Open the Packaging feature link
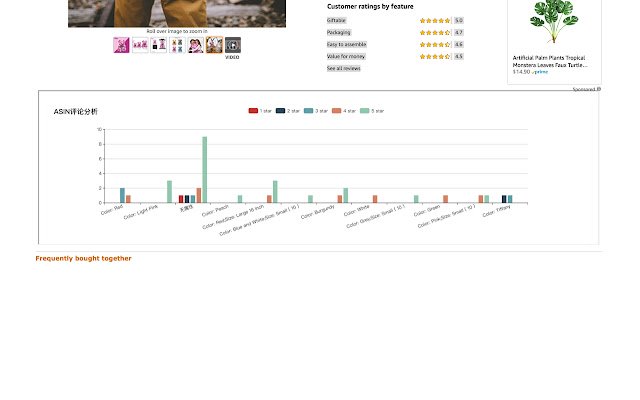The height and width of the screenshot is (400, 640). click(338, 32)
